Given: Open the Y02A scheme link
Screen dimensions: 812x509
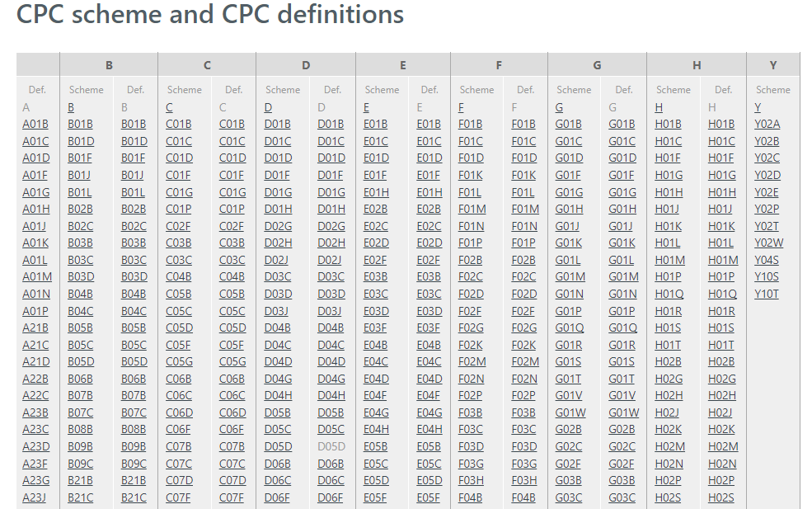Looking at the screenshot, I should point(767,125).
